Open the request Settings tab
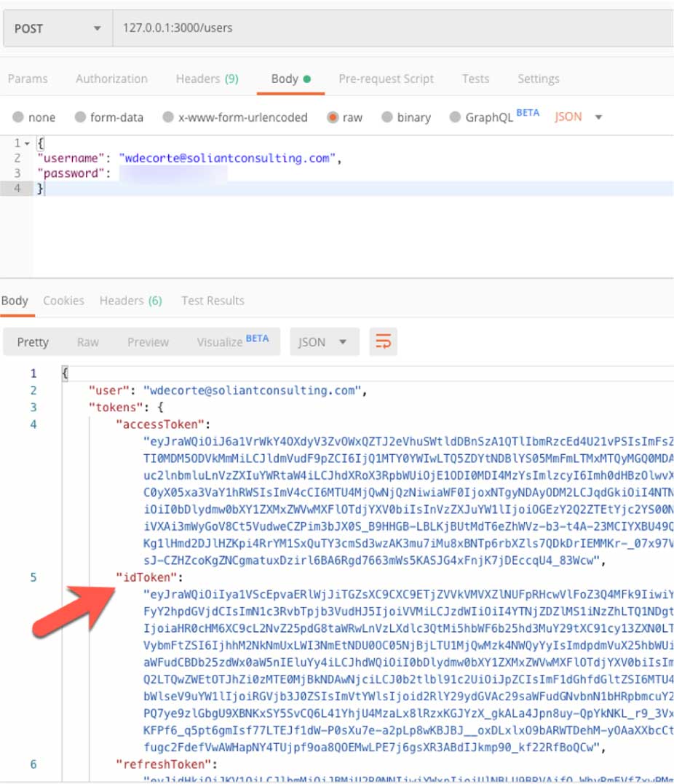 click(539, 79)
